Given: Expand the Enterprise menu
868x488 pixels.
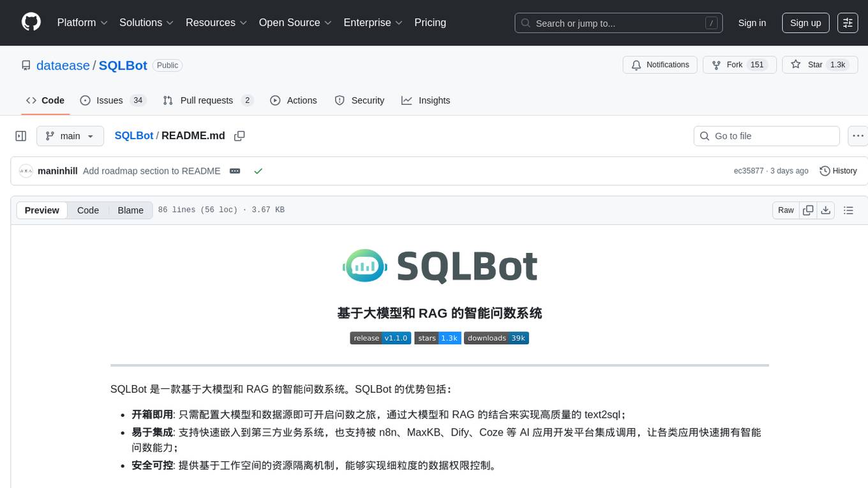Looking at the screenshot, I should tap(373, 22).
